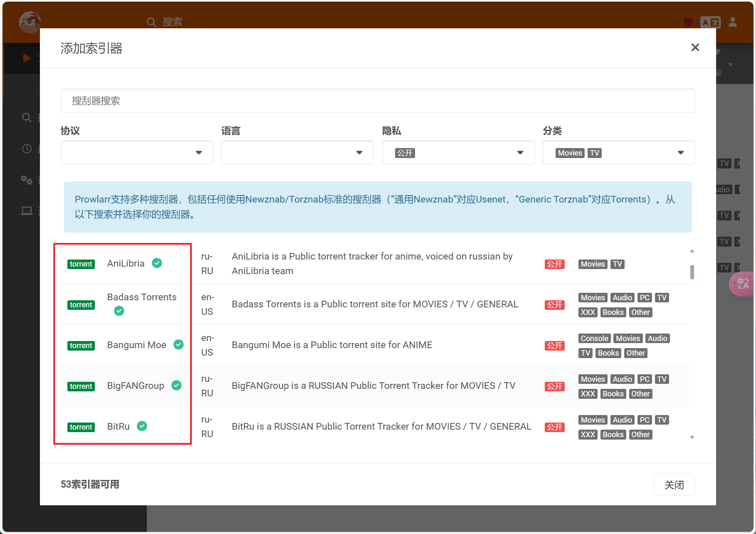Click the 搜索 search box in top bar
Image resolution: width=756 pixels, height=534 pixels.
172,22
